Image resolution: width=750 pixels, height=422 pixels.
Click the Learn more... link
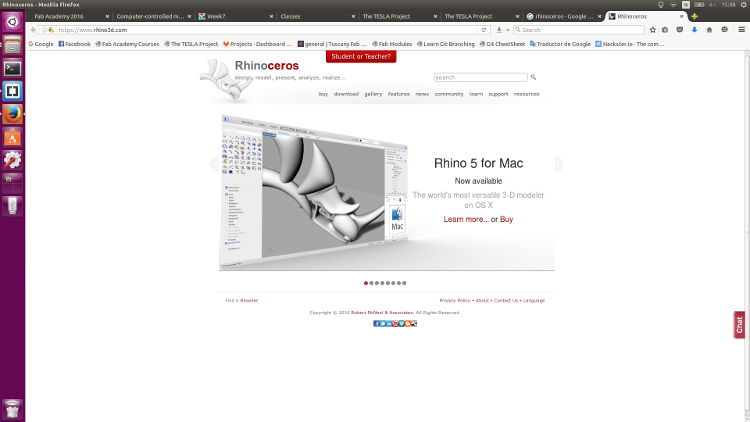click(x=466, y=219)
